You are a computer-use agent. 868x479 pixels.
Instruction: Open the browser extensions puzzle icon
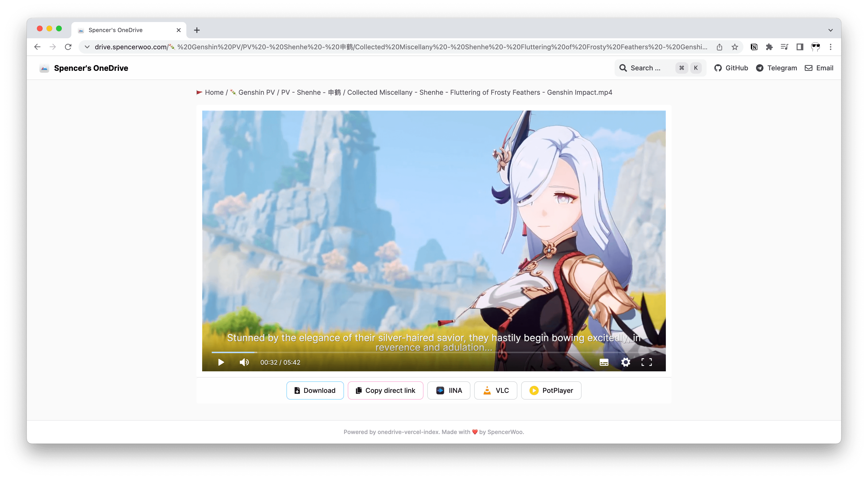tap(769, 47)
